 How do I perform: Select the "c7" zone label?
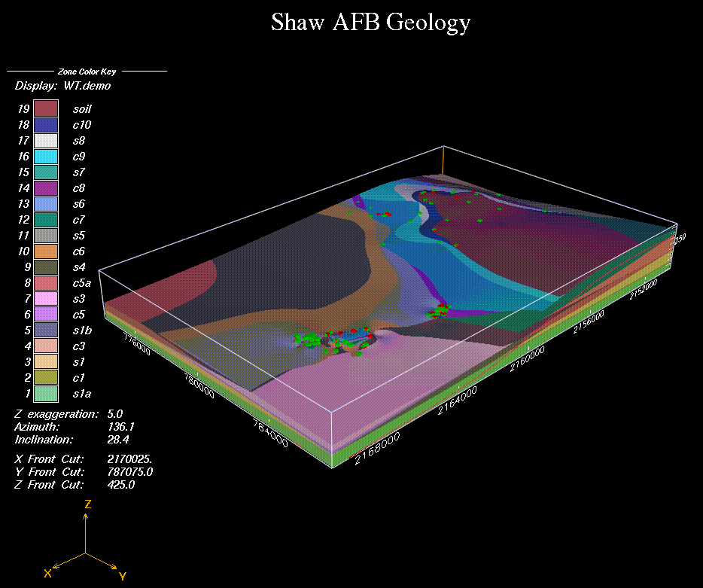[79, 220]
